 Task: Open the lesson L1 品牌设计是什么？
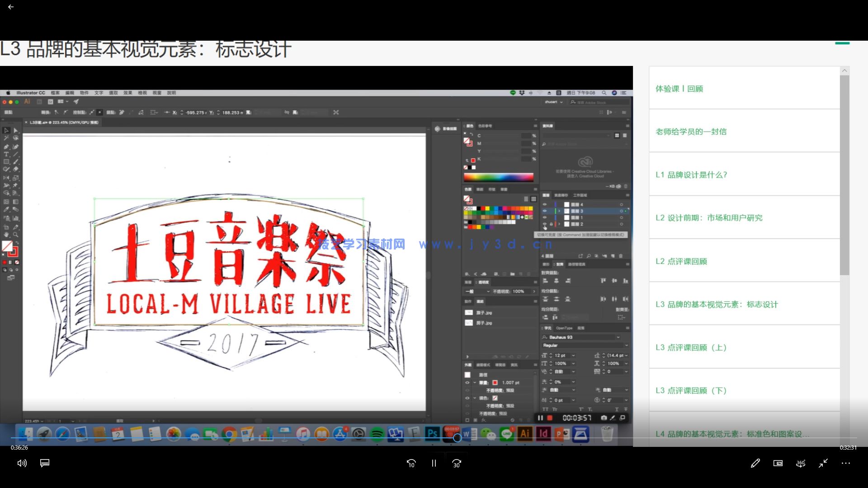click(691, 175)
